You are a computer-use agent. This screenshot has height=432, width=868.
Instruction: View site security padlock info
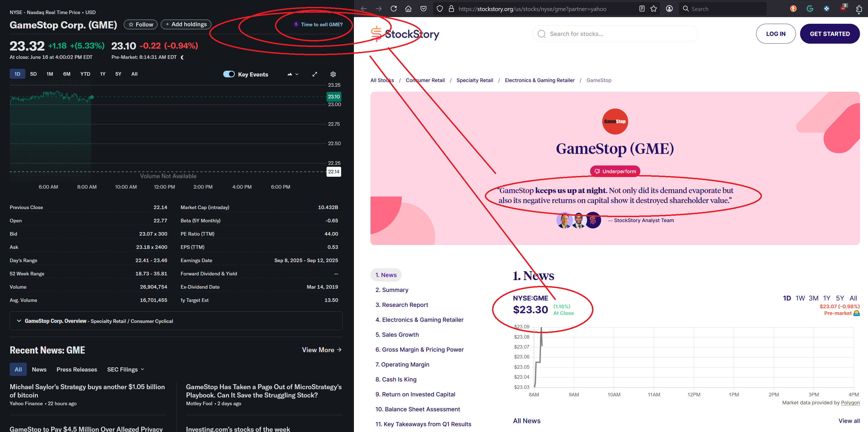pyautogui.click(x=451, y=9)
